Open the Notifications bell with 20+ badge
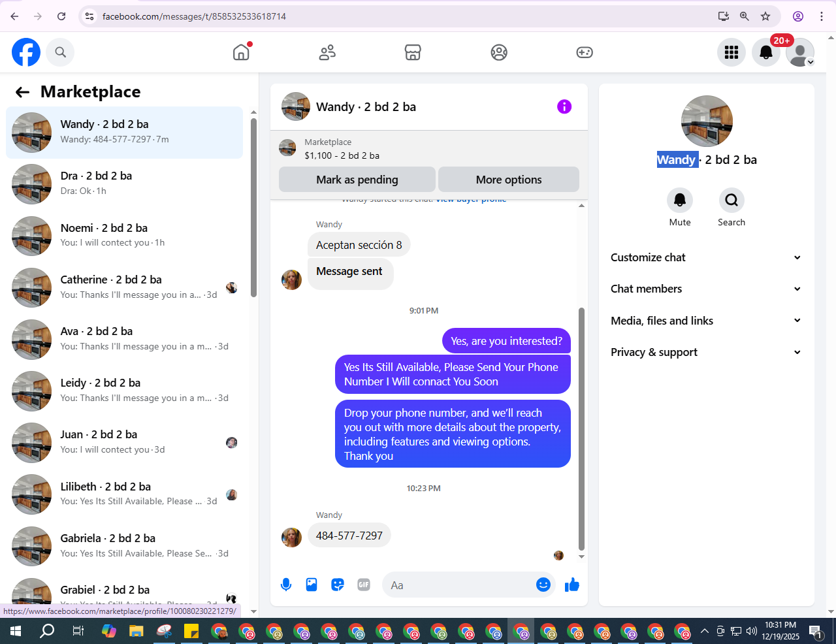This screenshot has height=644, width=836. [766, 52]
